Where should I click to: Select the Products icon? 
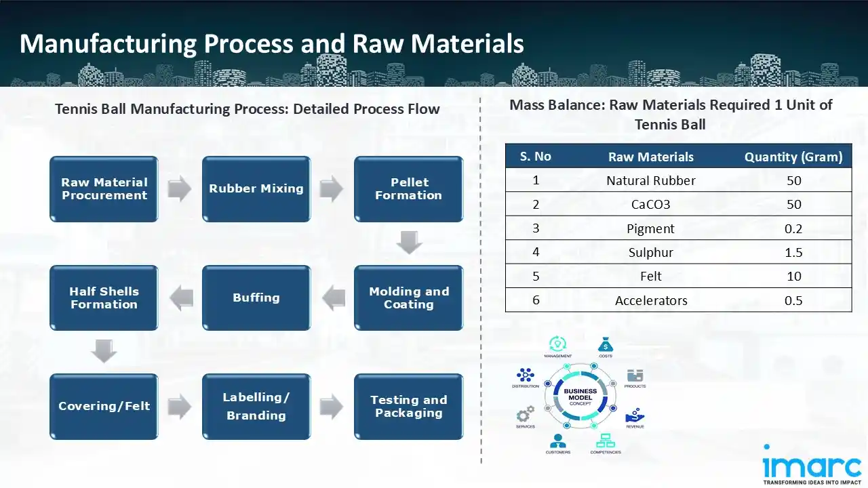pyautogui.click(x=635, y=375)
